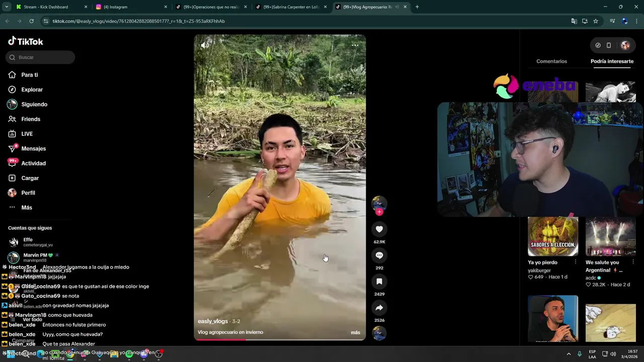Open comments bubble icon with 292
Image resolution: width=644 pixels, height=362 pixels.
tap(379, 255)
